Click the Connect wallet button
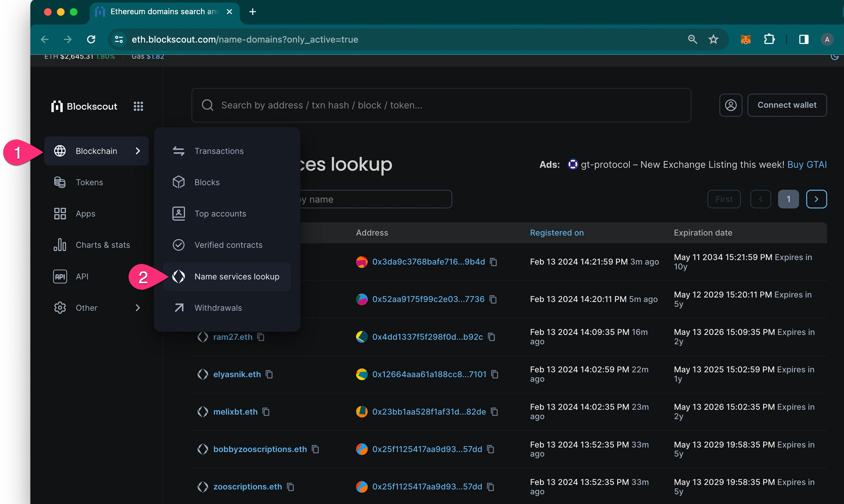Image resolution: width=844 pixels, height=504 pixels. coord(787,105)
